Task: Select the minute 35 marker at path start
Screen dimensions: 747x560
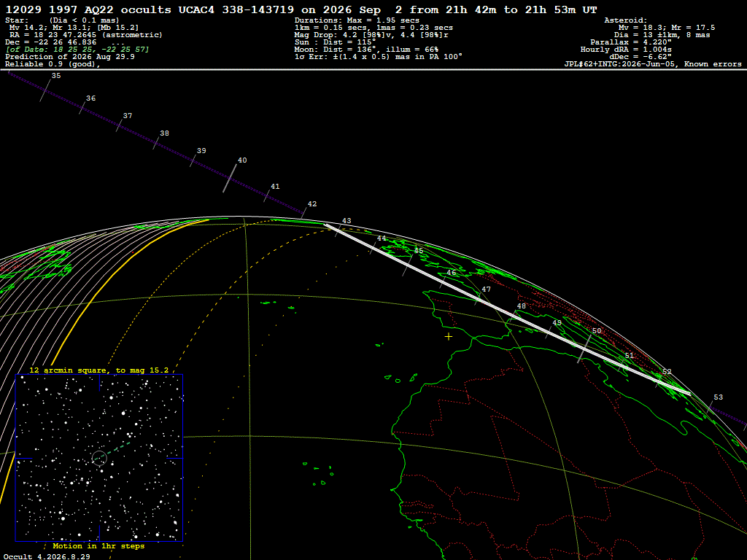Action: point(45,90)
